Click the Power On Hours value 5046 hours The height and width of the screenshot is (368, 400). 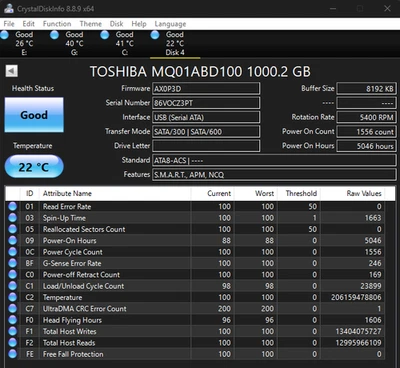pyautogui.click(x=366, y=146)
